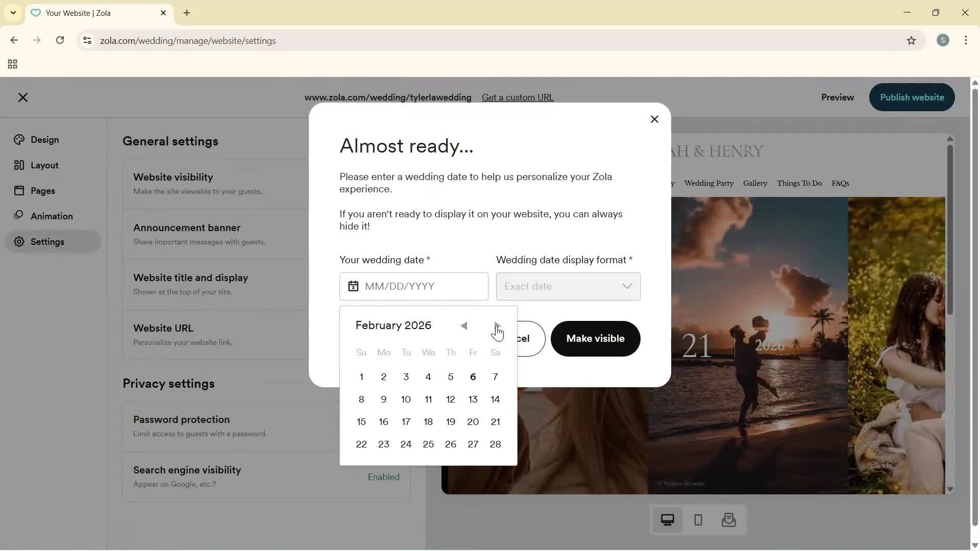
Task: Open the Get a custom URL link
Action: pyautogui.click(x=518, y=97)
